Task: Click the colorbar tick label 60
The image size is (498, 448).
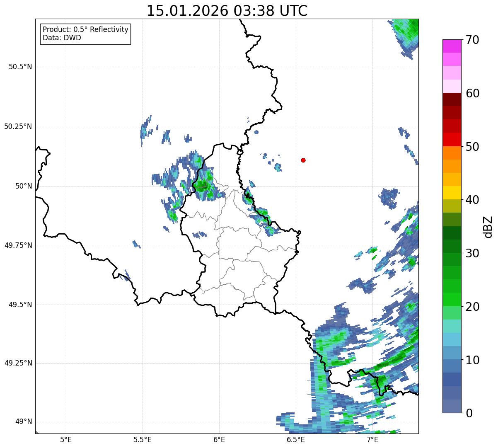Action: tap(472, 93)
